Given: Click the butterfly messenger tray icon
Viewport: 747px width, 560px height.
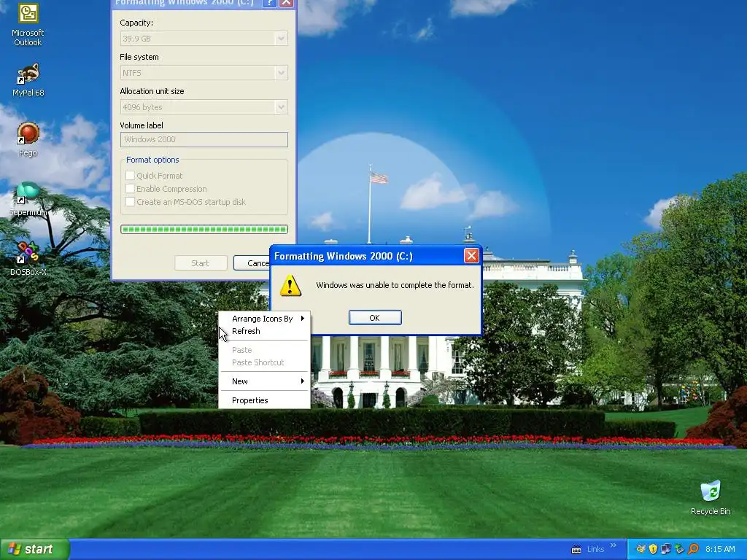Looking at the screenshot, I should pyautogui.click(x=641, y=549).
